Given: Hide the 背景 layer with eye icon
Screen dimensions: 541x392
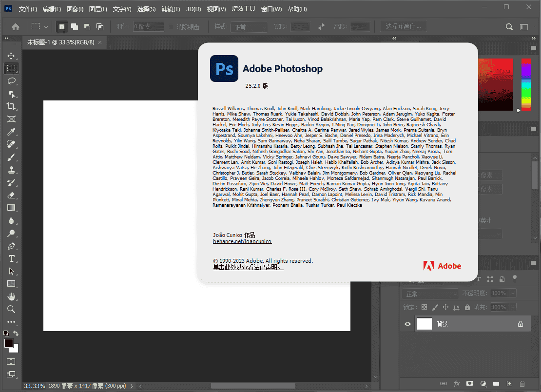Looking at the screenshot, I should (x=408, y=324).
